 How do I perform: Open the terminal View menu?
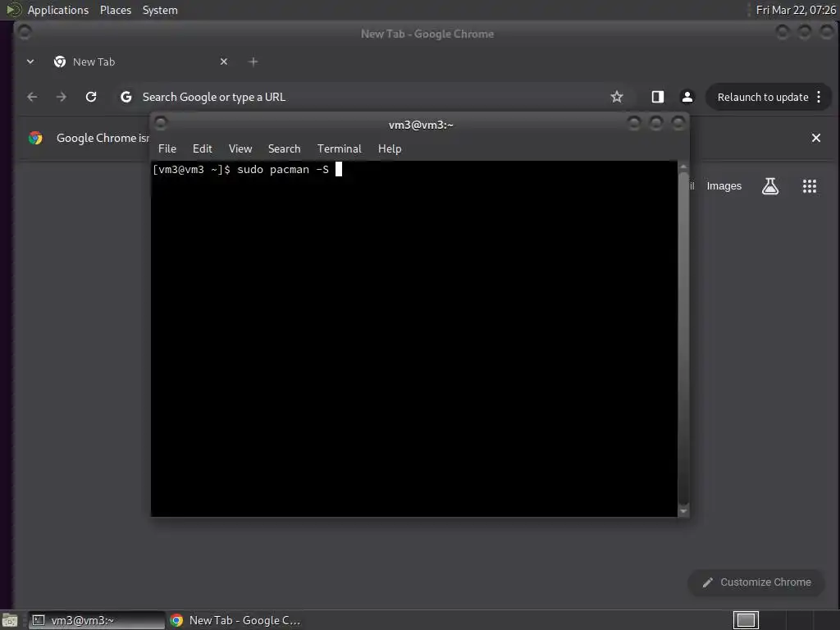240,149
